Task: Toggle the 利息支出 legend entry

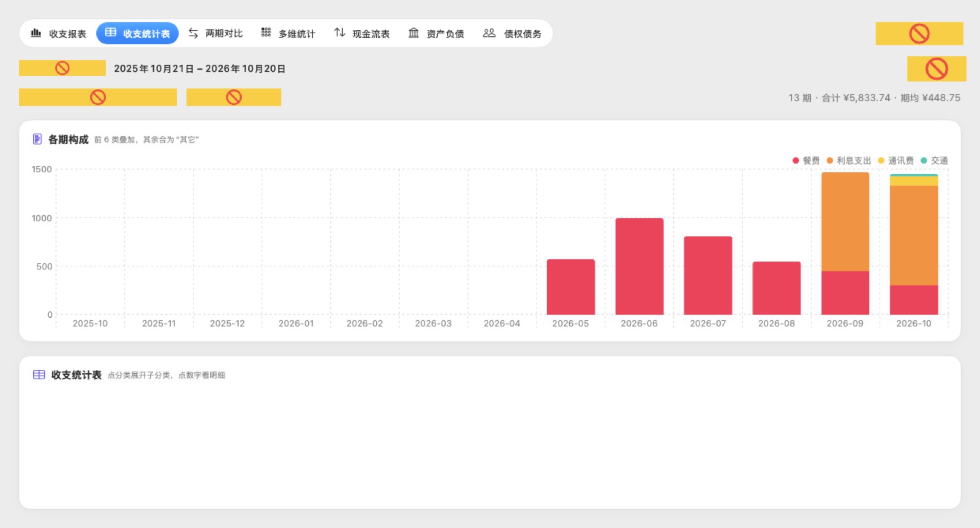Action: [848, 160]
